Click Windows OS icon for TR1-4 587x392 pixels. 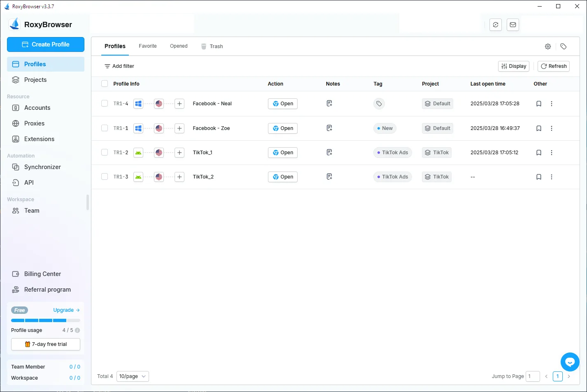tap(138, 104)
